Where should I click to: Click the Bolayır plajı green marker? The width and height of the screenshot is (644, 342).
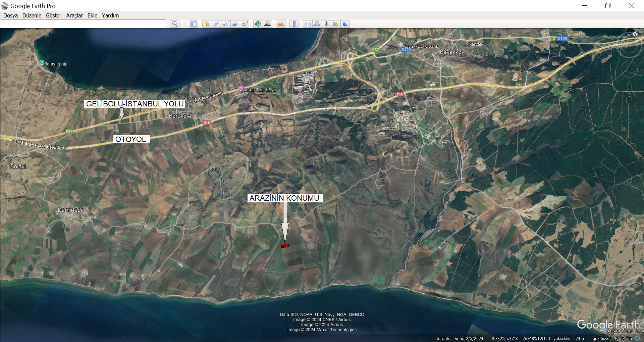click(x=42, y=62)
